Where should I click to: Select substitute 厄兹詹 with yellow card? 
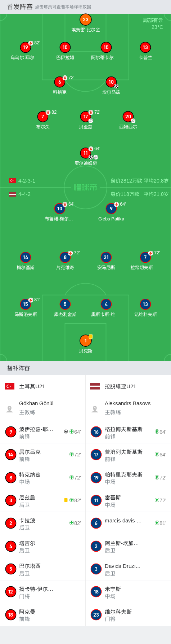42,500
